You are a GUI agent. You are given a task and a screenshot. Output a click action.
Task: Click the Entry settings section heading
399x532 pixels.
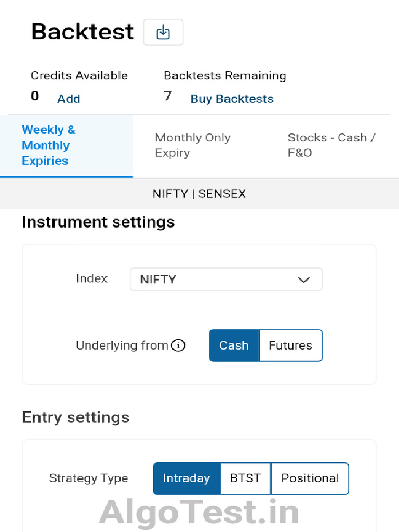pyautogui.click(x=76, y=418)
